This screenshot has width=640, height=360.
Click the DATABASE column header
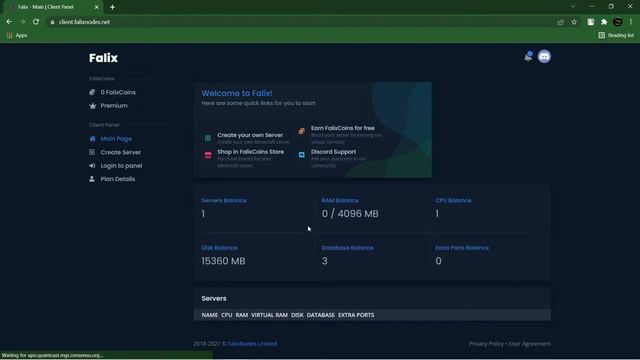click(320, 315)
